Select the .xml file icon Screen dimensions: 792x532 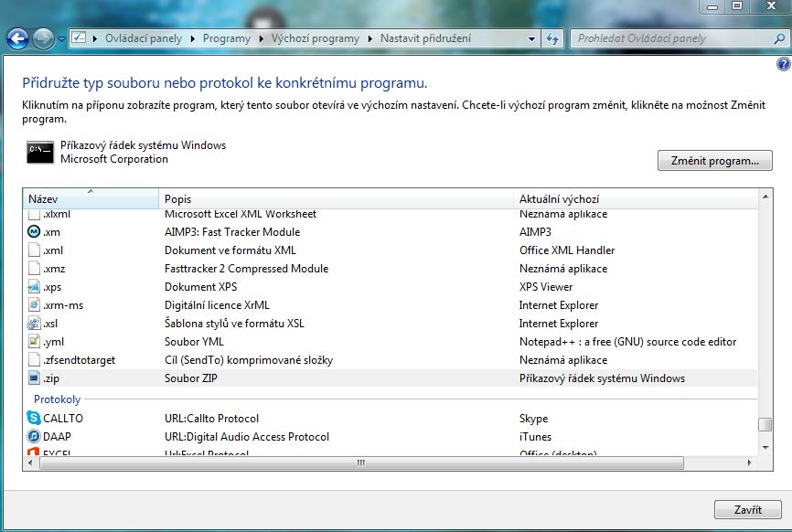pyautogui.click(x=33, y=250)
